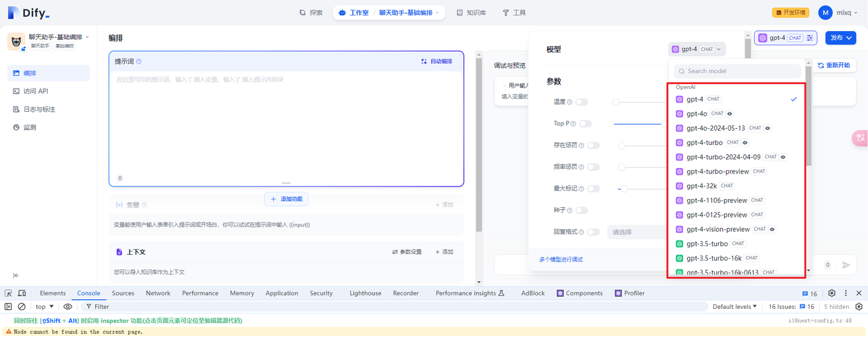The image size is (868, 340).
Task: Clear the console with the clear icon
Action: 22,307
